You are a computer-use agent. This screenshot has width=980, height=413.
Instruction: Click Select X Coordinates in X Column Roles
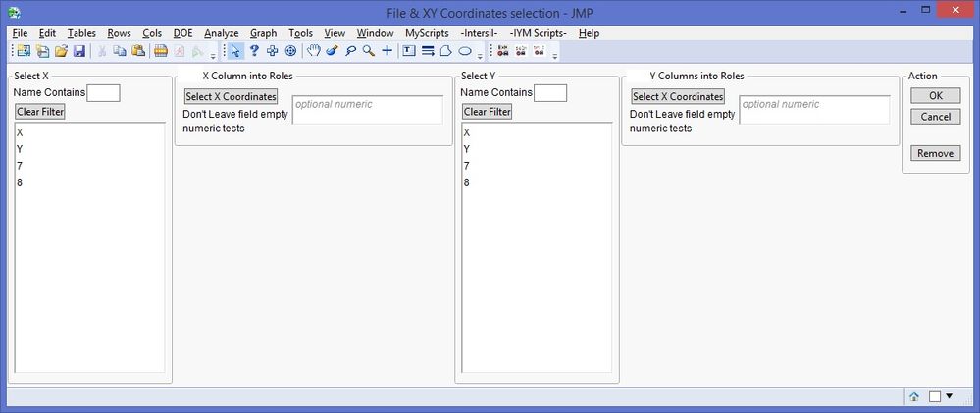click(231, 97)
